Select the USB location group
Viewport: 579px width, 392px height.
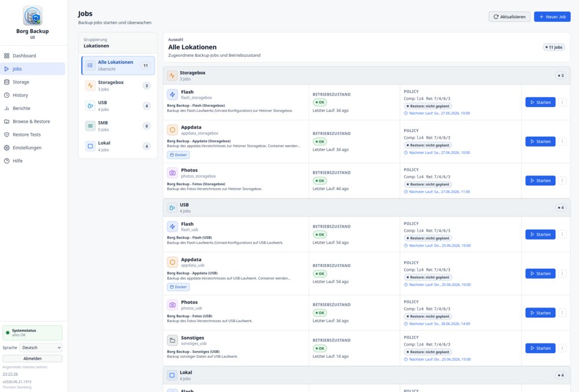pos(118,106)
